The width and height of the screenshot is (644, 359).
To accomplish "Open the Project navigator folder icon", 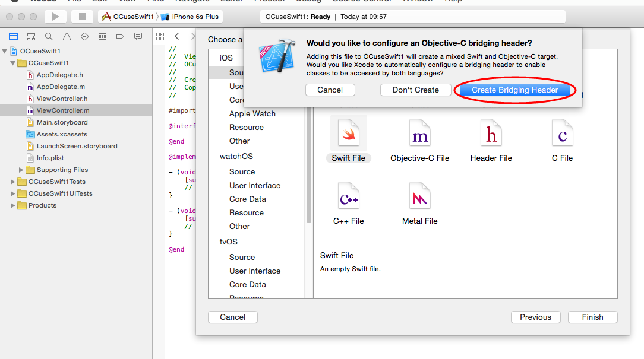I will click(13, 37).
